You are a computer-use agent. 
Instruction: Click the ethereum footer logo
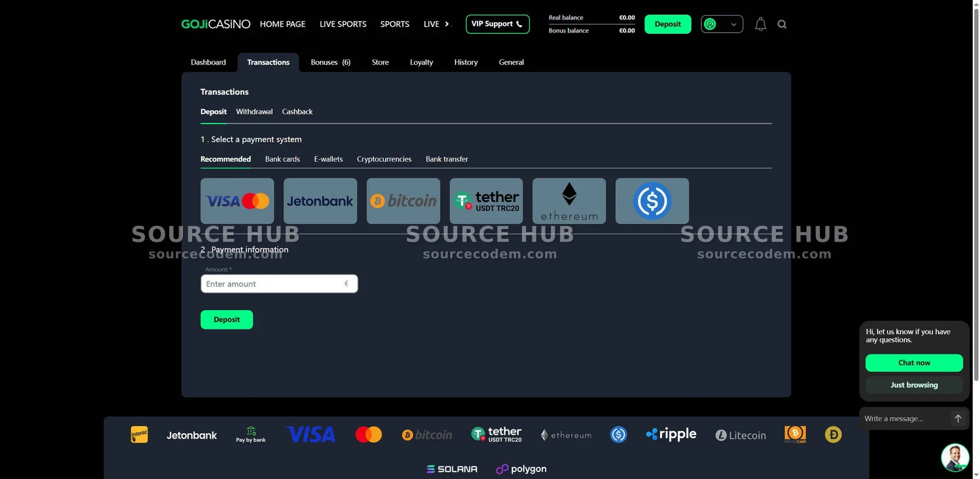pyautogui.click(x=566, y=435)
